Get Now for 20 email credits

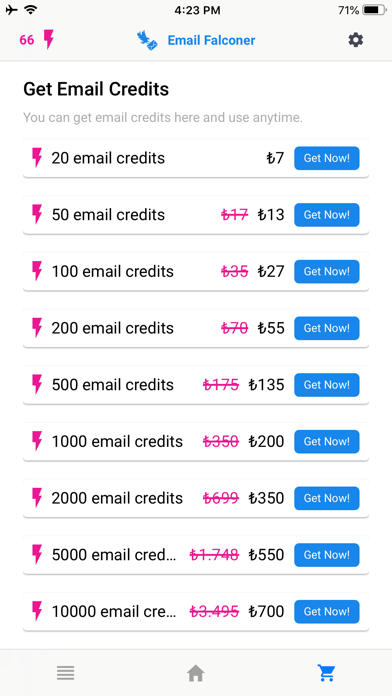tap(327, 158)
